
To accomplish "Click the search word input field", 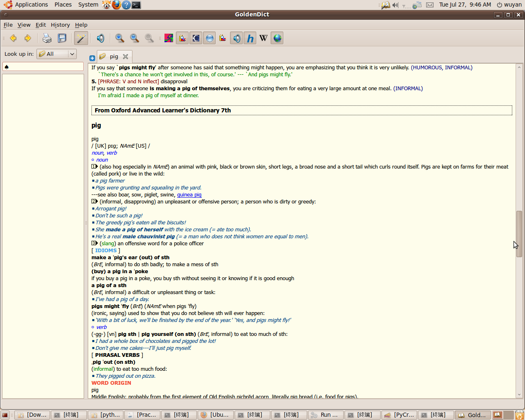I will click(x=43, y=66).
